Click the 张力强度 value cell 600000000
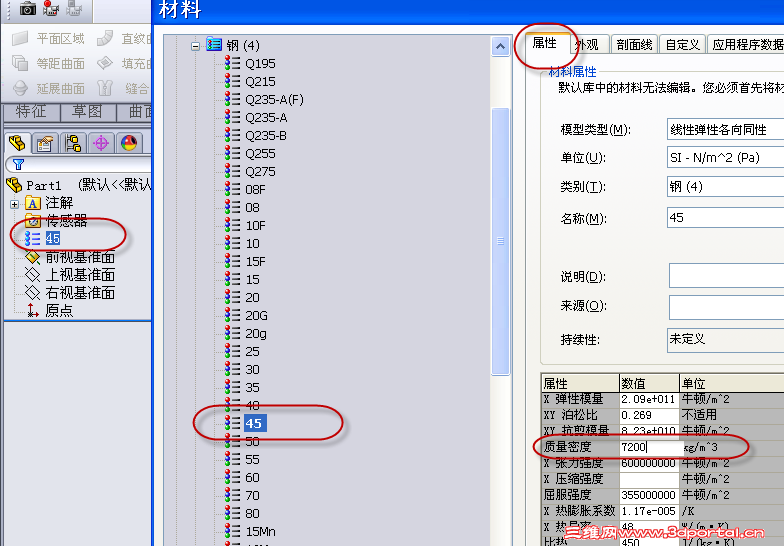This screenshot has width=784, height=546. (649, 463)
